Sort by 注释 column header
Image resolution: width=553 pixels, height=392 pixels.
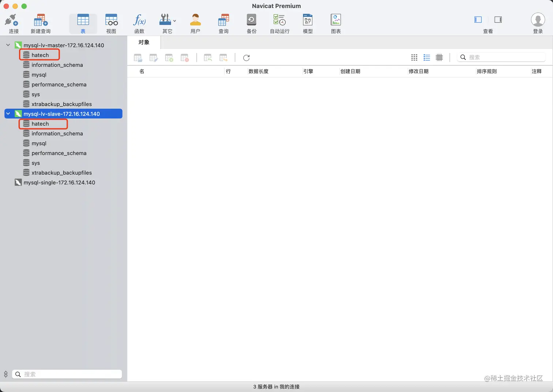537,71
